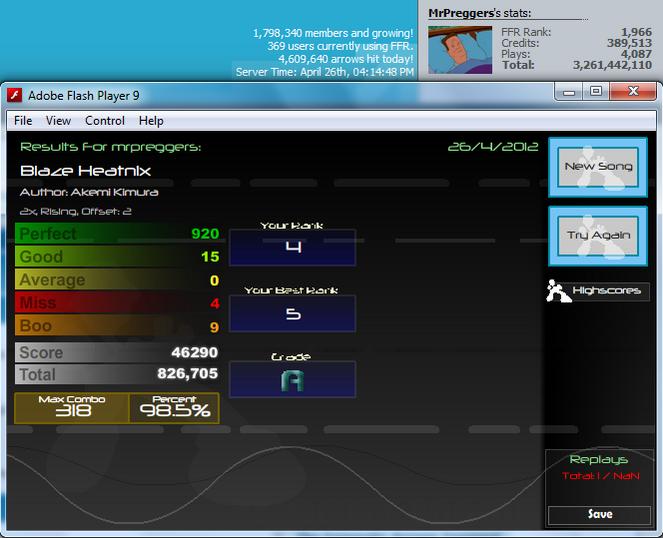
Task: Click the Your Rank box
Action: tap(292, 247)
